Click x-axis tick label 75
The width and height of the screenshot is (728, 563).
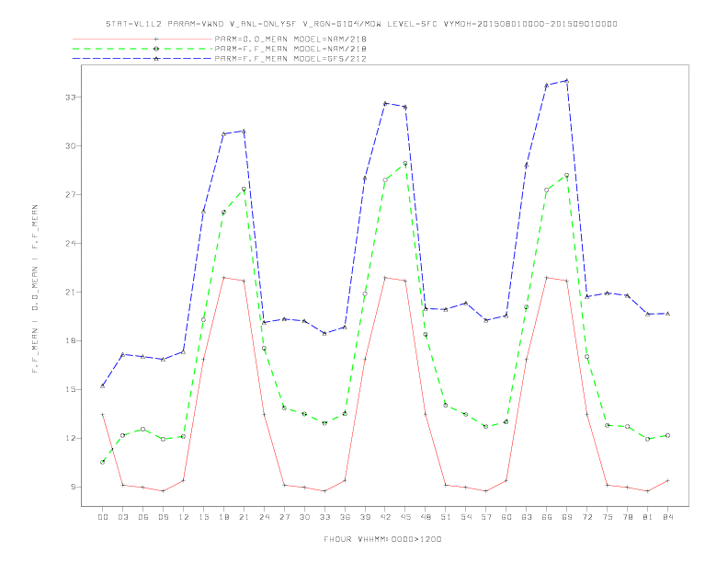coord(608,517)
